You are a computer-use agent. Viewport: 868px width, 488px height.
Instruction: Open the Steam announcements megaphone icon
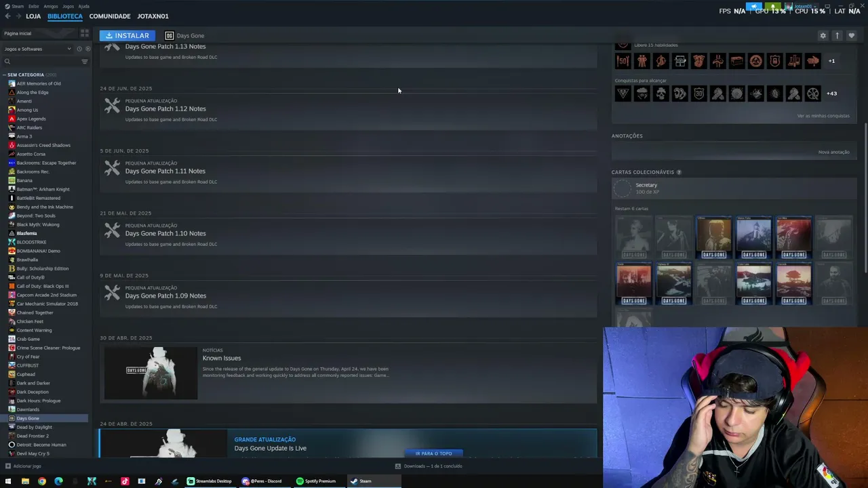pyautogui.click(x=755, y=7)
